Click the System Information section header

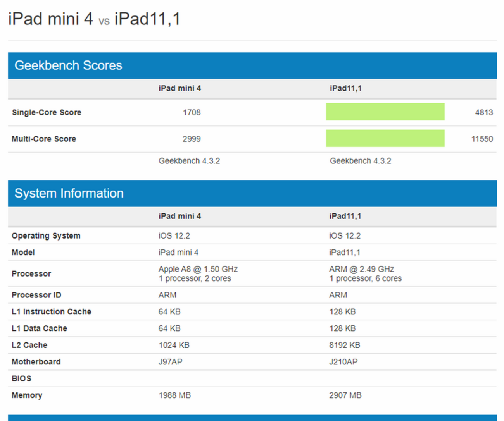pos(252,193)
